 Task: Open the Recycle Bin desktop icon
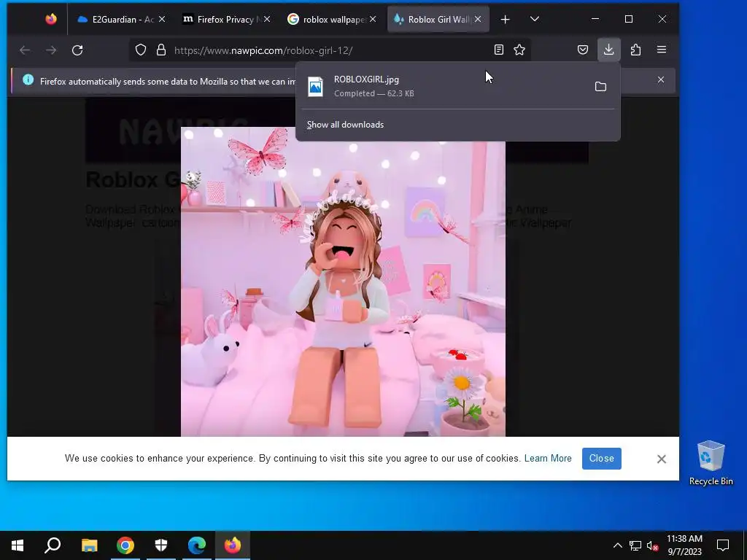[x=711, y=463]
